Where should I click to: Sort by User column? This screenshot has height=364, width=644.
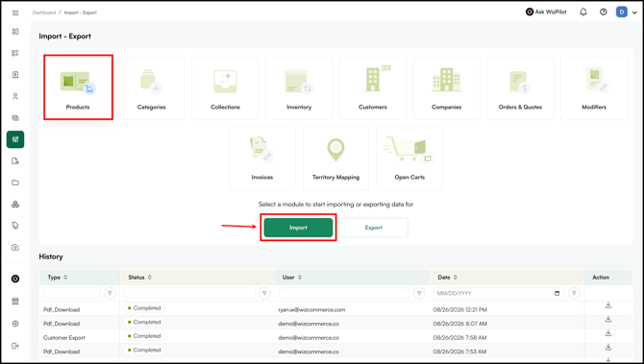299,278
